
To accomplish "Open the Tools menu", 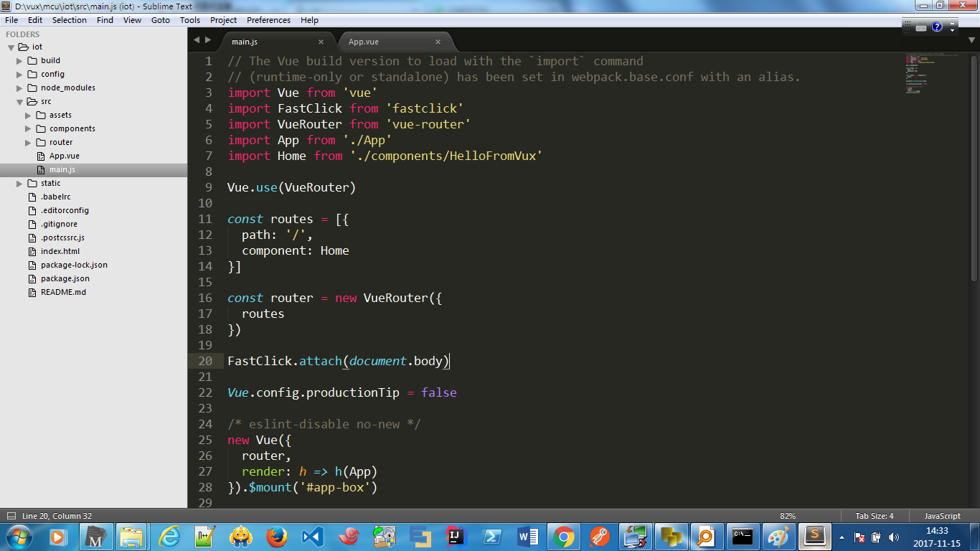I will click(190, 20).
